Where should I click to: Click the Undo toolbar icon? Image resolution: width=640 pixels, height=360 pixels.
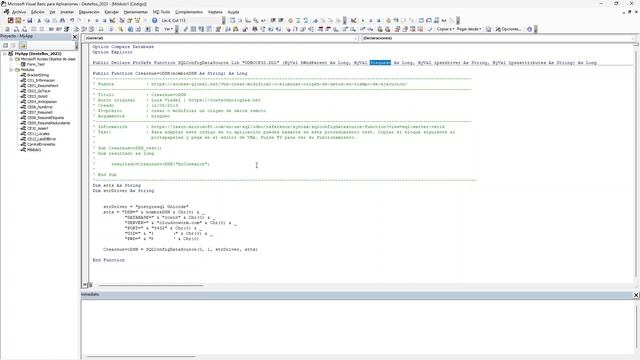[x=72, y=20]
